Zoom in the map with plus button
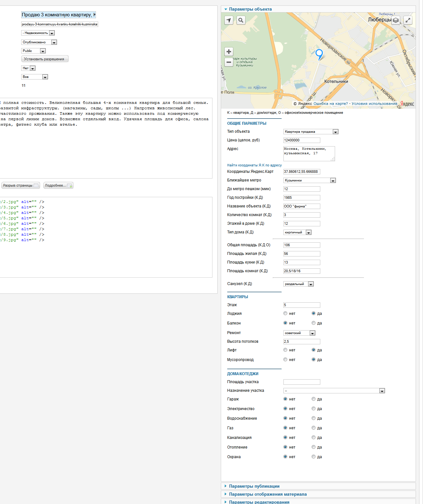423x504 pixels. point(229,52)
